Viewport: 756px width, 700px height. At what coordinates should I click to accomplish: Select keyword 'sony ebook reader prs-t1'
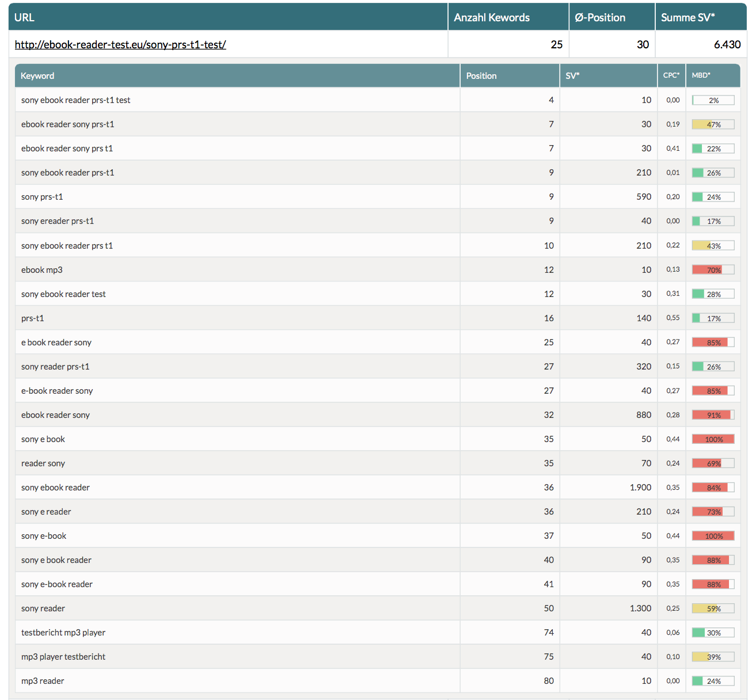click(67, 173)
